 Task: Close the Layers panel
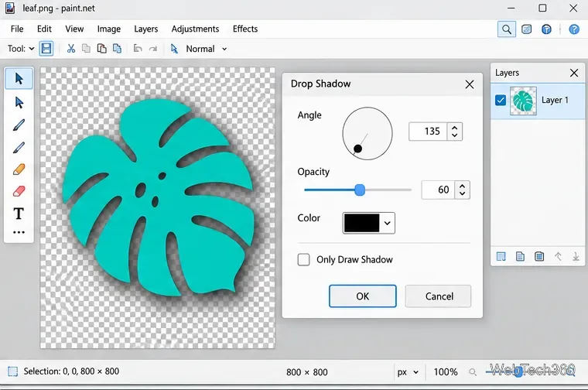click(x=574, y=73)
